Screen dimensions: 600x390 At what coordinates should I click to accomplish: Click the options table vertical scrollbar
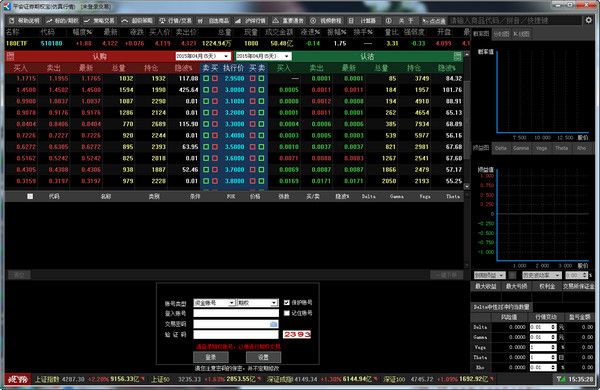[x=466, y=119]
